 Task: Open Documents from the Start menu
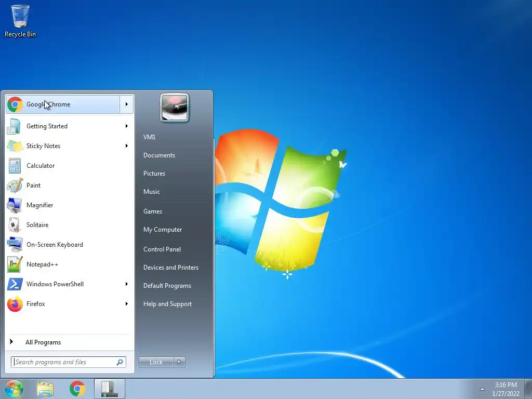(x=159, y=155)
